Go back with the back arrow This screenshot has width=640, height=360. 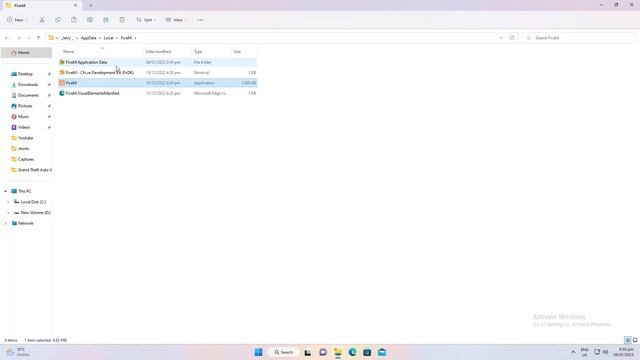7,38
